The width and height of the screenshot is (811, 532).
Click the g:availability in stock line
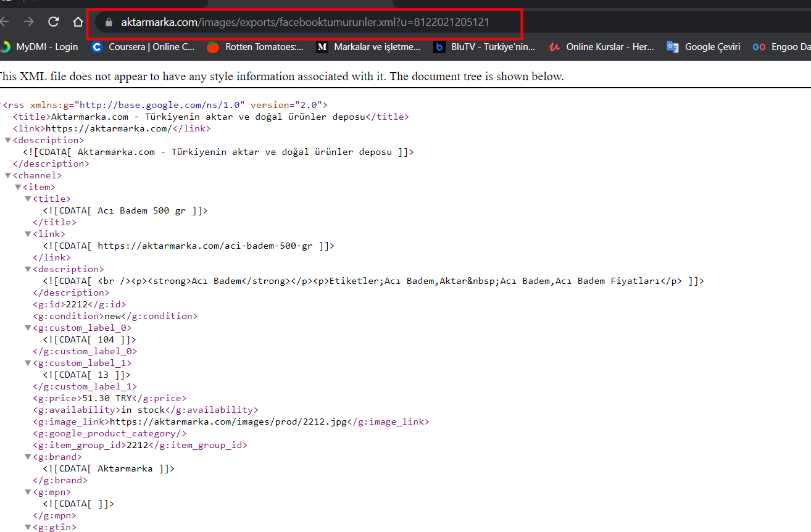click(x=146, y=410)
